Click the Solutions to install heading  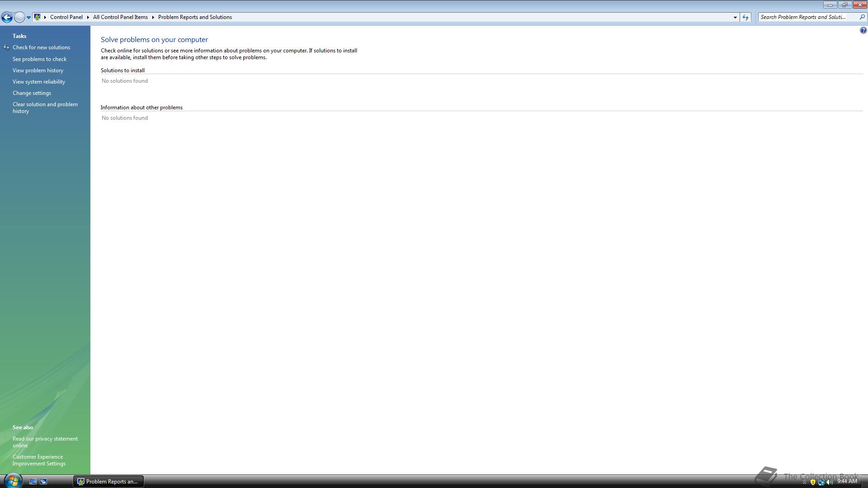123,70
